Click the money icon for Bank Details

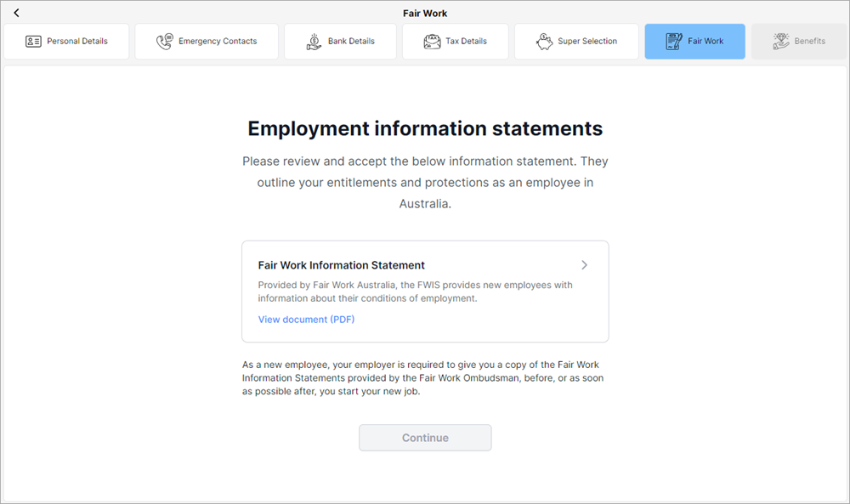coord(314,41)
